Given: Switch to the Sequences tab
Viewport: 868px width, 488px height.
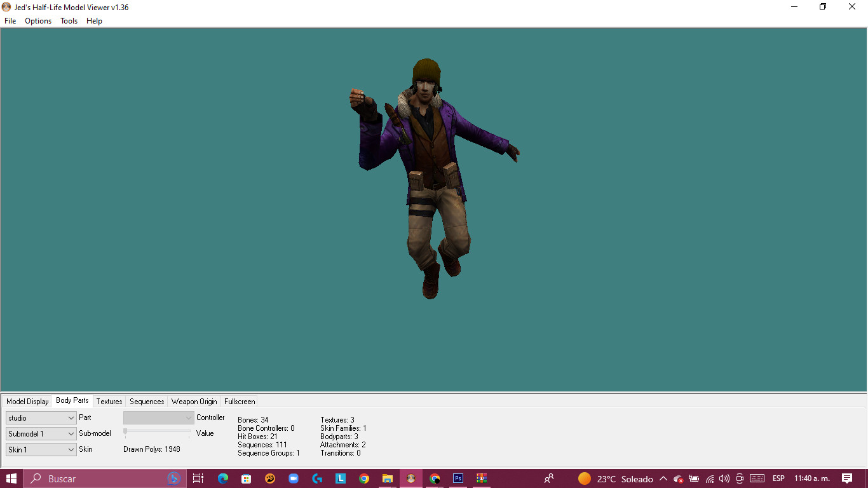Looking at the screenshot, I should (x=146, y=401).
